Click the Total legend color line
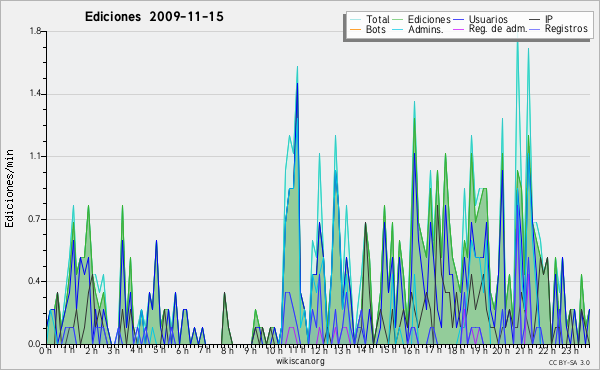Screen dimensions: 600x370 coord(355,20)
